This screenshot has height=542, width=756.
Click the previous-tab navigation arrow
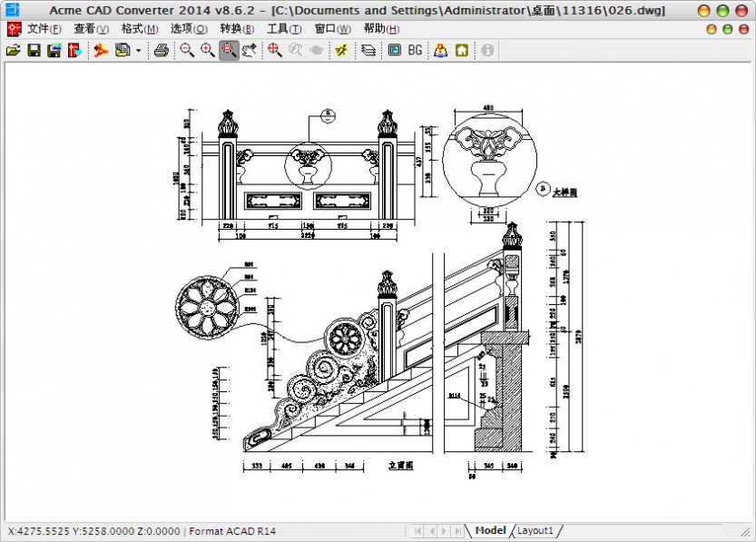(432, 531)
